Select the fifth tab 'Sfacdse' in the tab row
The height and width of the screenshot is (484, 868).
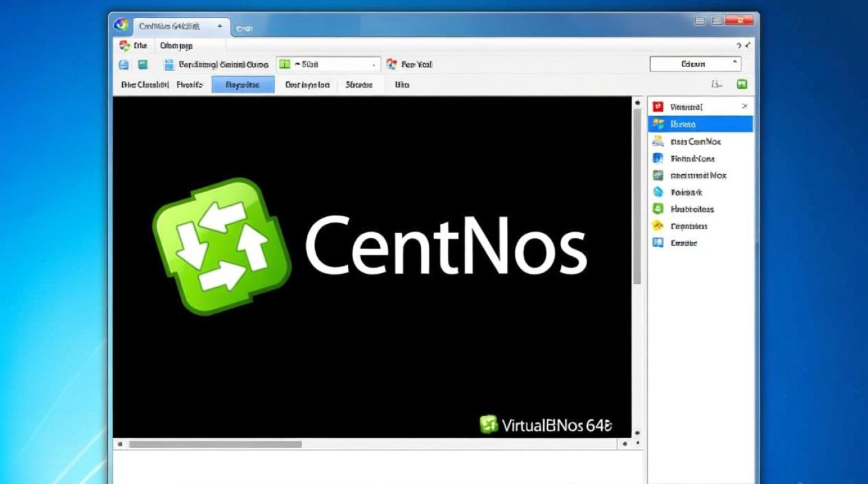click(x=359, y=85)
